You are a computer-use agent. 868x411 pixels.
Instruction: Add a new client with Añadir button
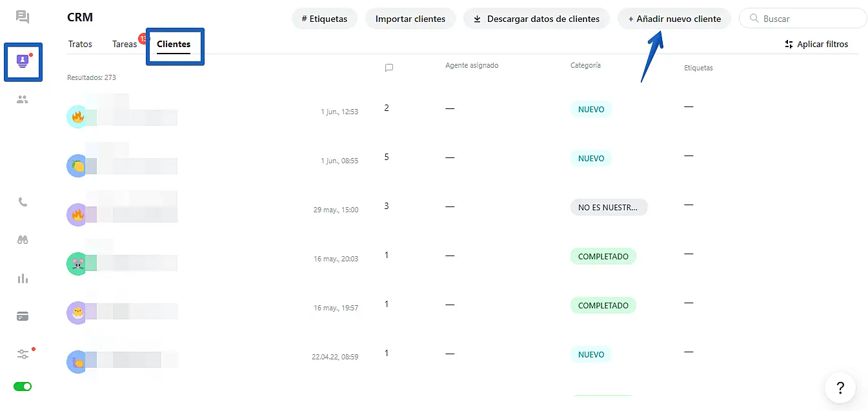(674, 19)
